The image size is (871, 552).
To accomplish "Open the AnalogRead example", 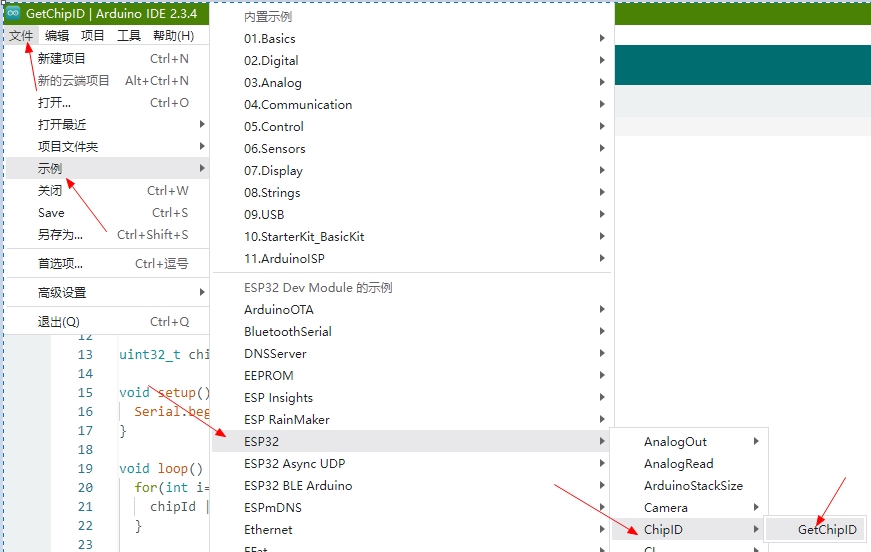I will pos(689,464).
